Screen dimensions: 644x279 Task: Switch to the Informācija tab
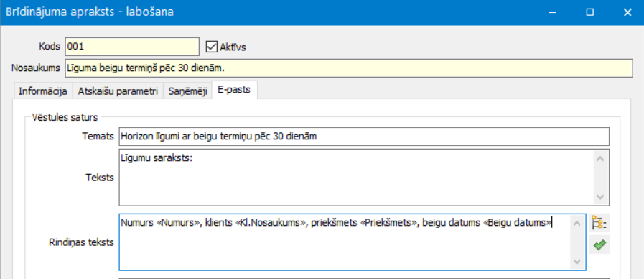42,91
